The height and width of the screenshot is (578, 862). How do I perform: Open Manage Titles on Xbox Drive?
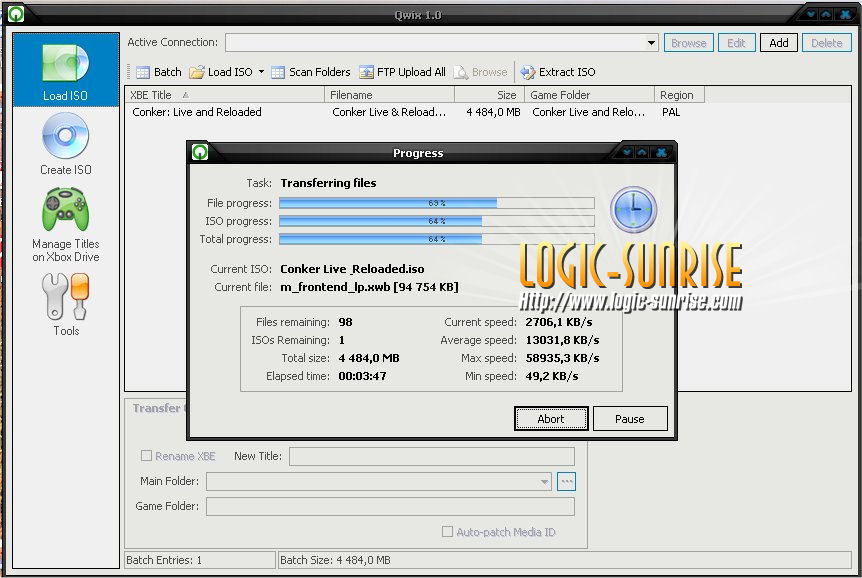[65, 225]
